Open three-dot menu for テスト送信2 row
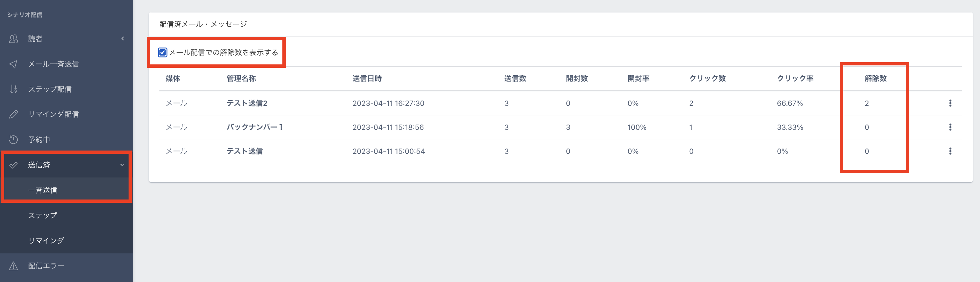 pyautogui.click(x=950, y=103)
